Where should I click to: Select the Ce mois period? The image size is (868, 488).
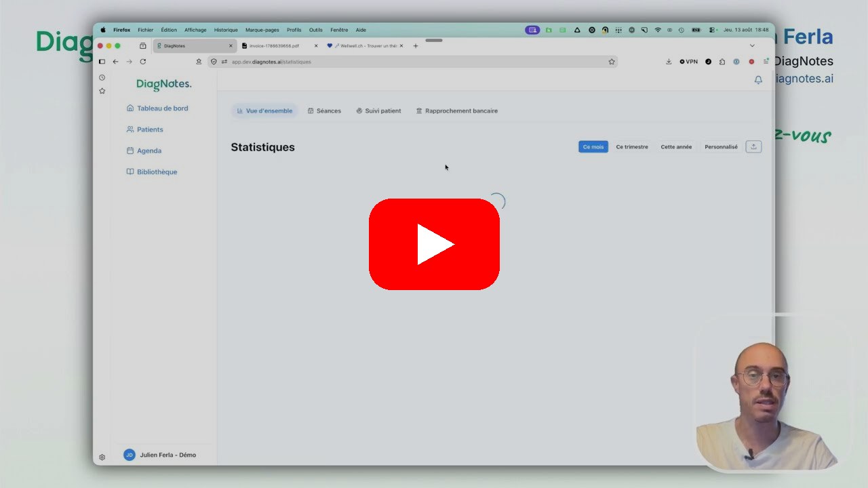[x=593, y=146]
